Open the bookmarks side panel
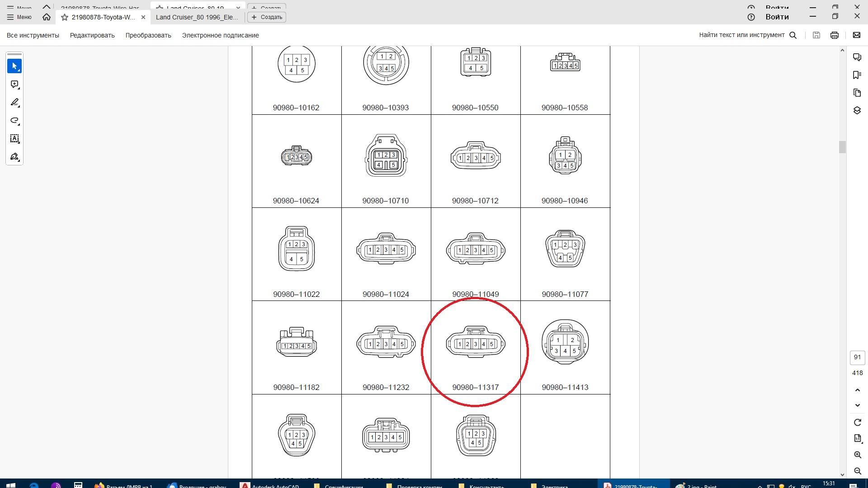This screenshot has width=868, height=488. 857,75
